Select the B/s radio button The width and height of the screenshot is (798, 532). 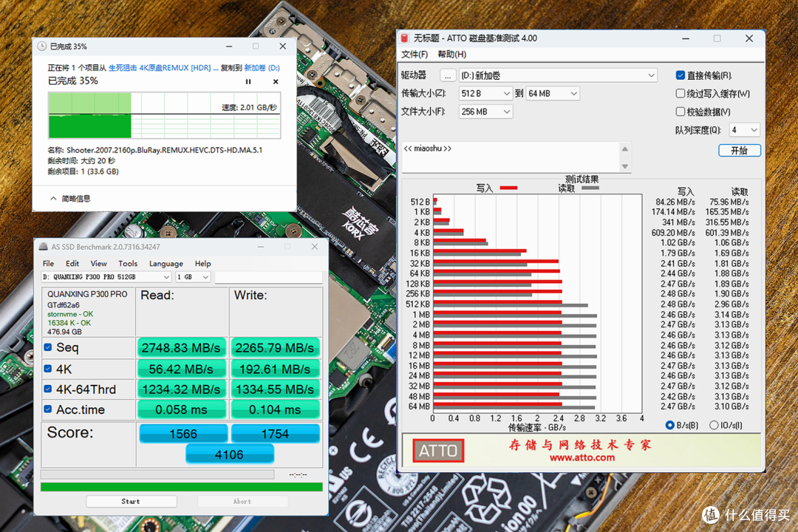[669, 425]
